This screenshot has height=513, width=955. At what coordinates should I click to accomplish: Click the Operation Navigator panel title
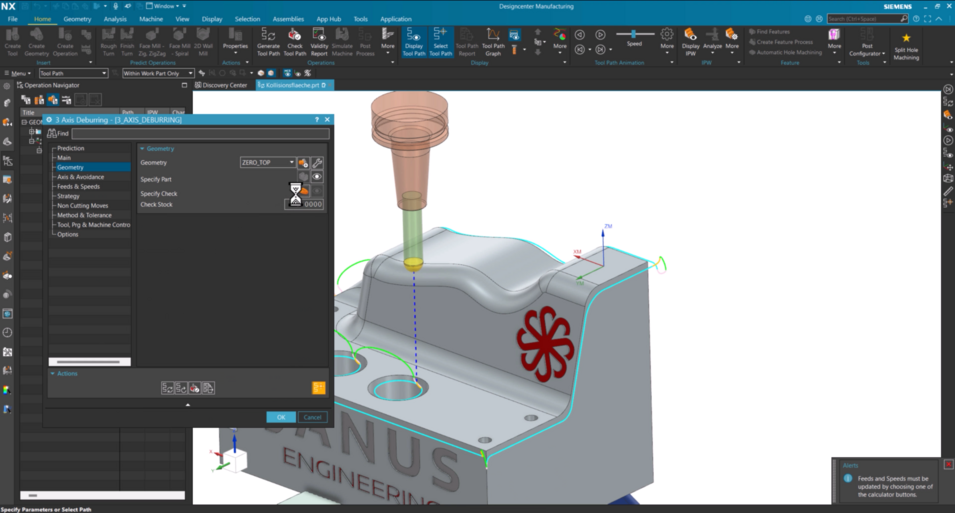[x=52, y=85]
